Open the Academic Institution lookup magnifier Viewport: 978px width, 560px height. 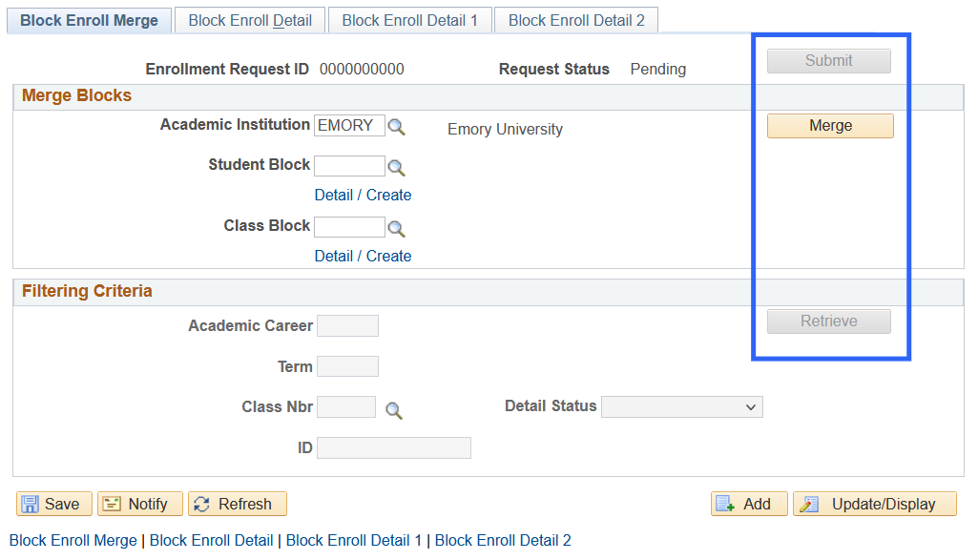[396, 126]
